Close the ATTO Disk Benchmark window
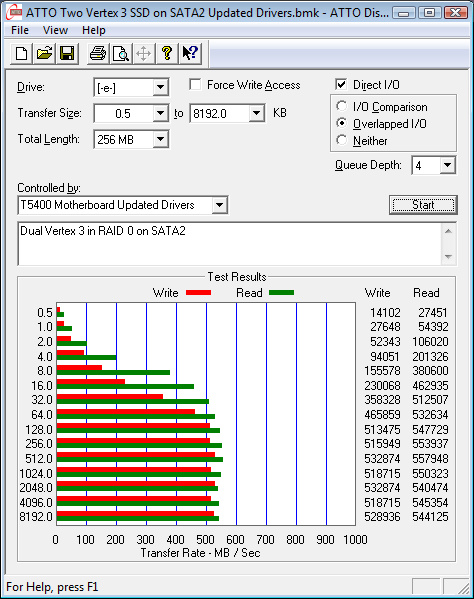Viewport: 474px width, 599px height. (x=455, y=13)
